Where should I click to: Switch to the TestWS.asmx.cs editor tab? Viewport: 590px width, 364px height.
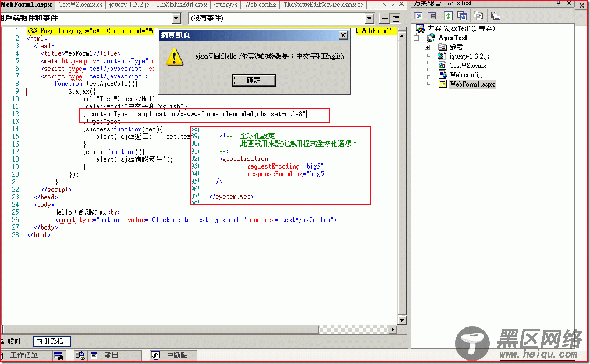click(x=80, y=5)
